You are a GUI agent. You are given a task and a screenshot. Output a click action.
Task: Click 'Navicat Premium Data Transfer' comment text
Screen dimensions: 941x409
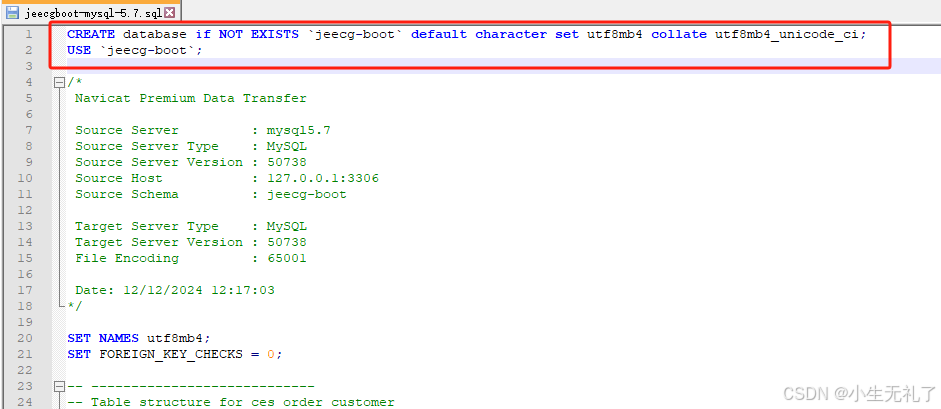[x=190, y=98]
